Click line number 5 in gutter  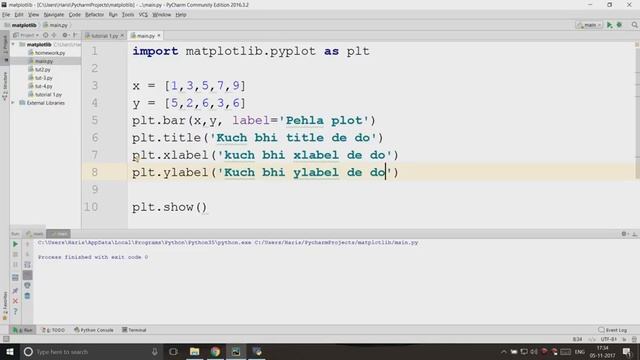click(x=95, y=120)
